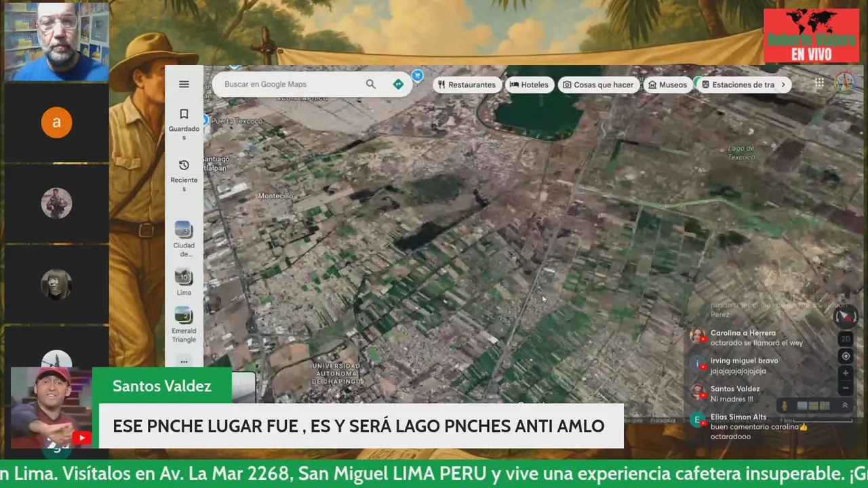Open Recientes history in sidebar
868x488 pixels.
tap(184, 176)
